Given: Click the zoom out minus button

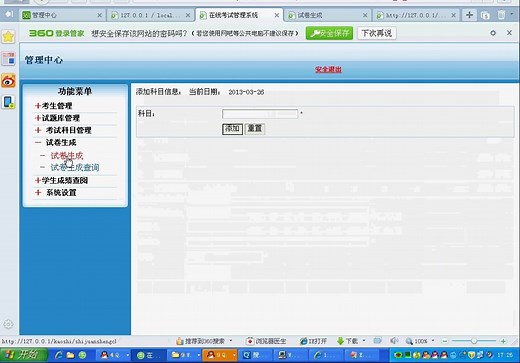Looking at the screenshot, I should (x=444, y=341).
